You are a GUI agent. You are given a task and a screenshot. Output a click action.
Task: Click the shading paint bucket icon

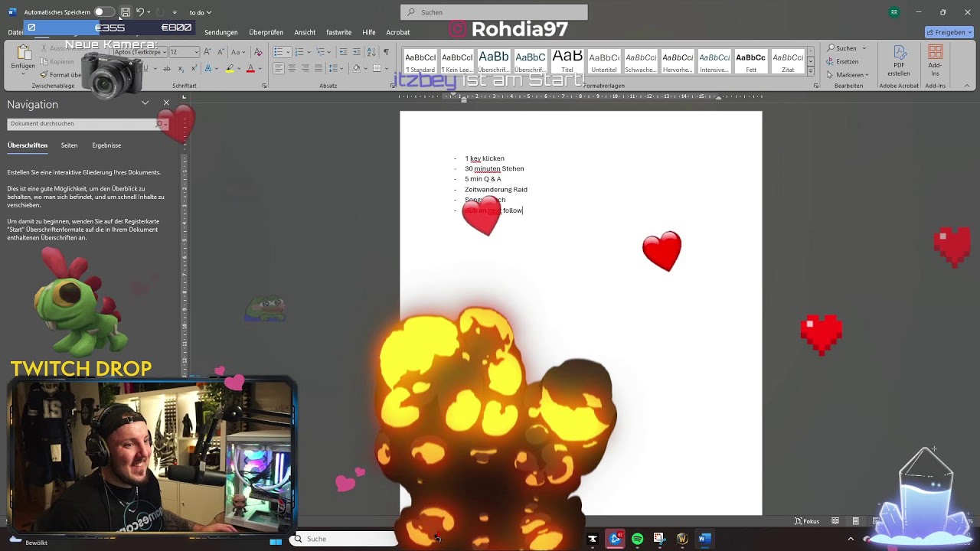coord(356,69)
